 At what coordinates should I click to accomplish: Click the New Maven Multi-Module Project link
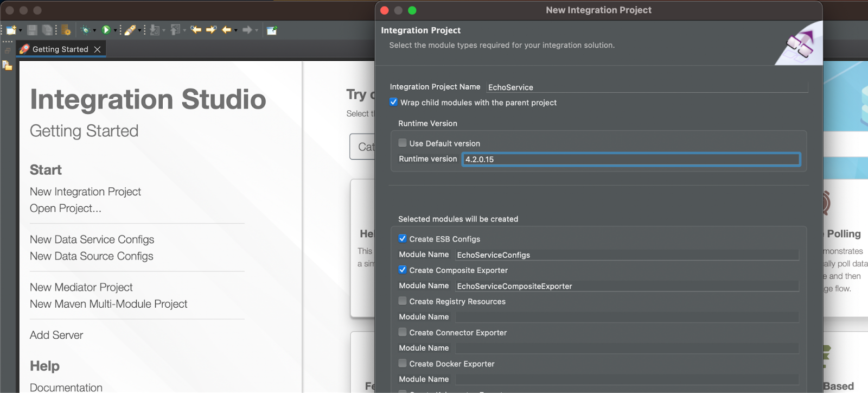tap(108, 304)
